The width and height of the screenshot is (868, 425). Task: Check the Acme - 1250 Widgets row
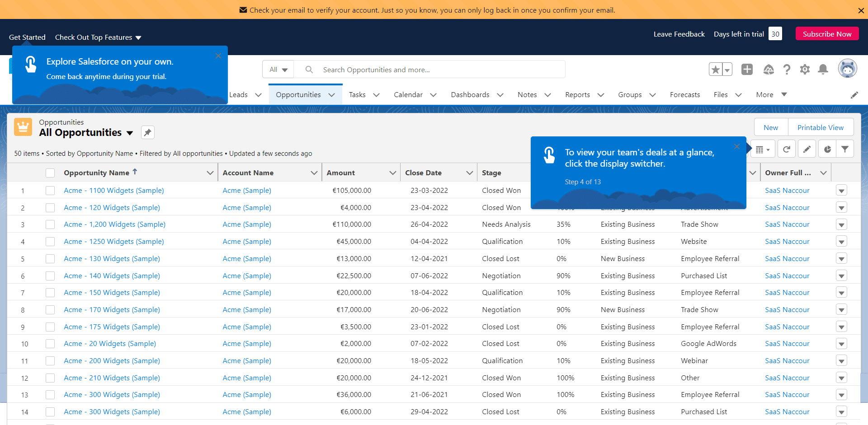point(50,242)
